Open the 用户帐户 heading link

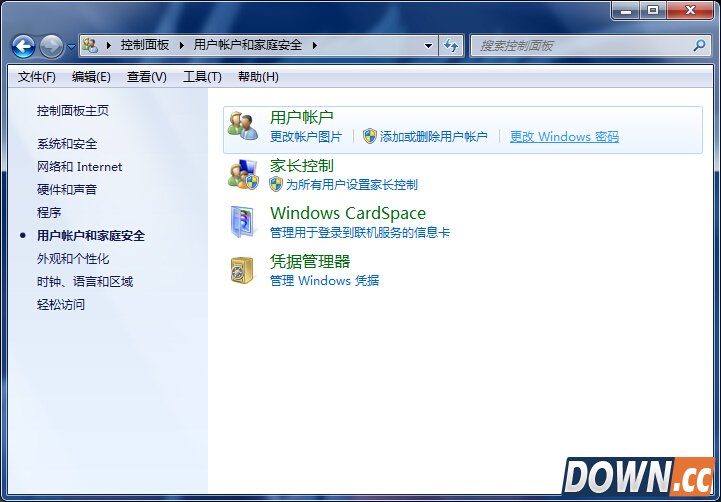pyautogui.click(x=301, y=117)
